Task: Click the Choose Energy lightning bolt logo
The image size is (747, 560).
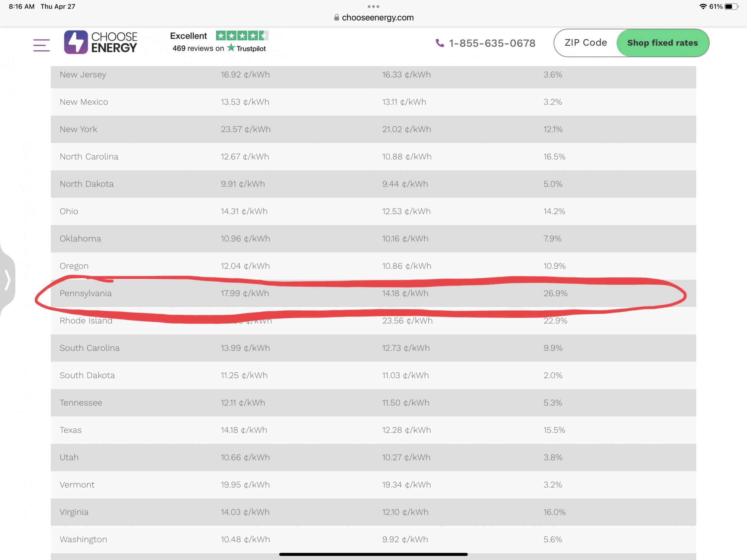Action: tap(76, 42)
